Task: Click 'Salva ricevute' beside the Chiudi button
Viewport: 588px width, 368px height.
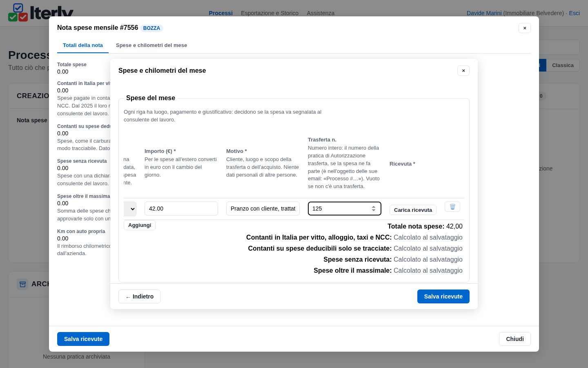Action: pyautogui.click(x=83, y=339)
